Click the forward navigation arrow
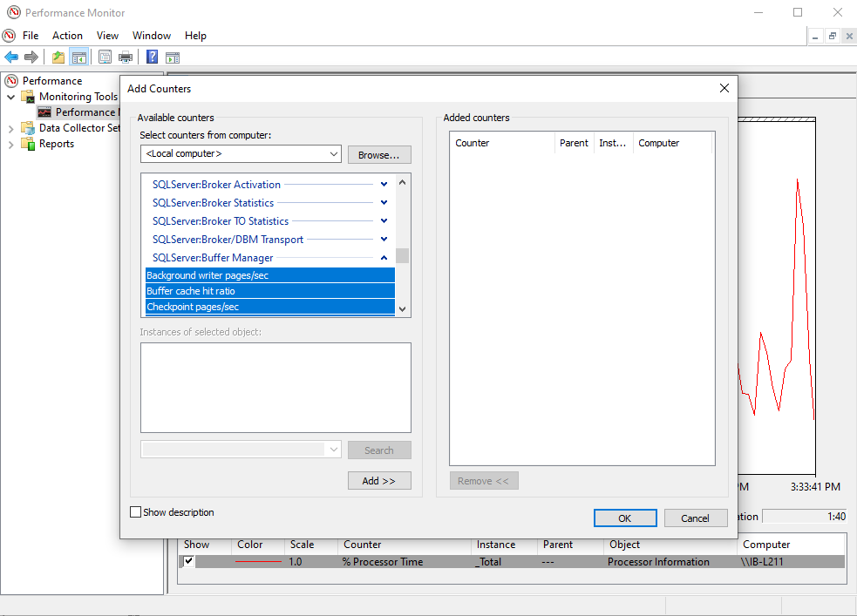Screen dimensions: 857x616 pyautogui.click(x=31, y=57)
